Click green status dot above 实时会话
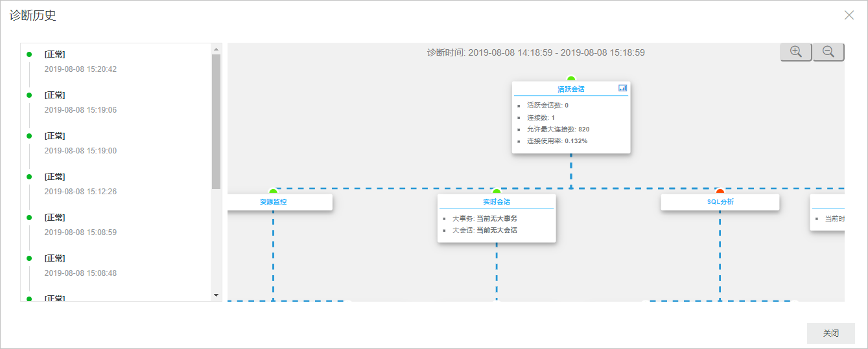Viewport: 868px width, 349px height. (x=497, y=192)
